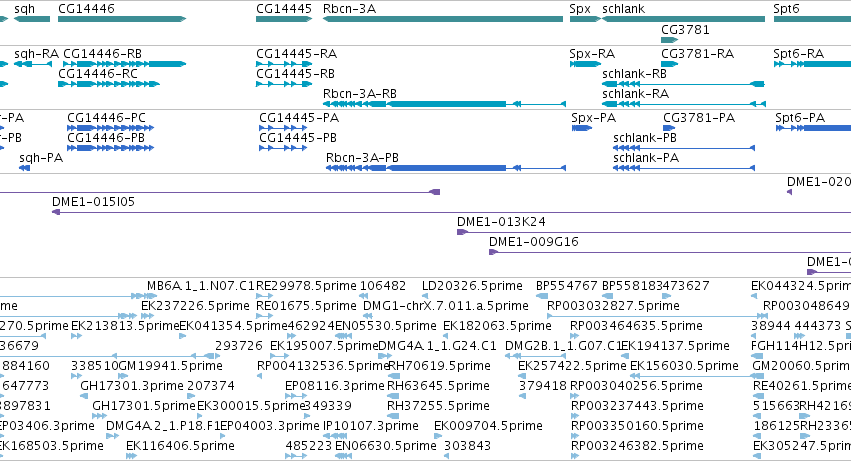
Task: Click transcript Rbcn-3A-RB
Action: pyautogui.click(x=360, y=93)
